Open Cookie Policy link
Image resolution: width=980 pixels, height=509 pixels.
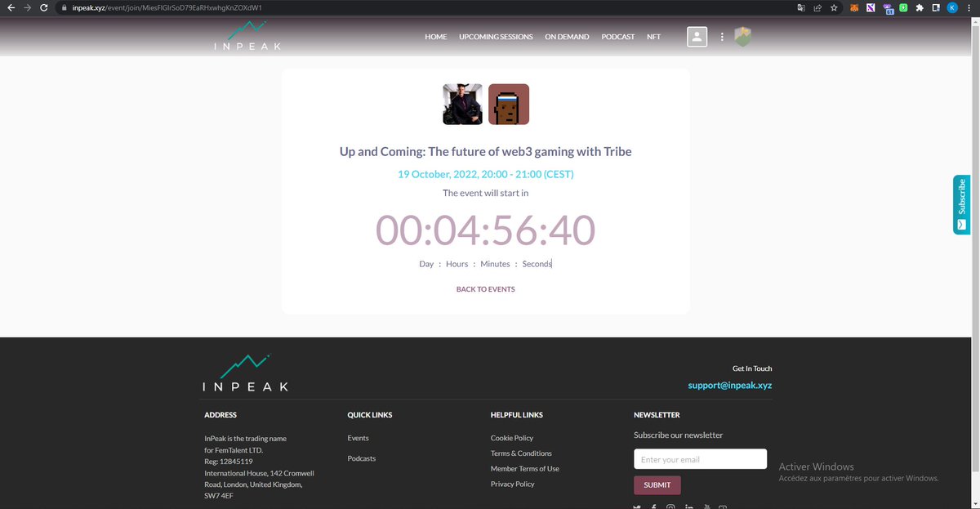pyautogui.click(x=512, y=438)
